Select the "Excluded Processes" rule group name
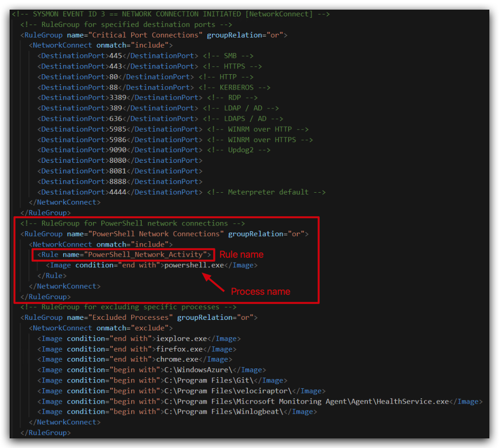499x448 pixels. tap(131, 317)
